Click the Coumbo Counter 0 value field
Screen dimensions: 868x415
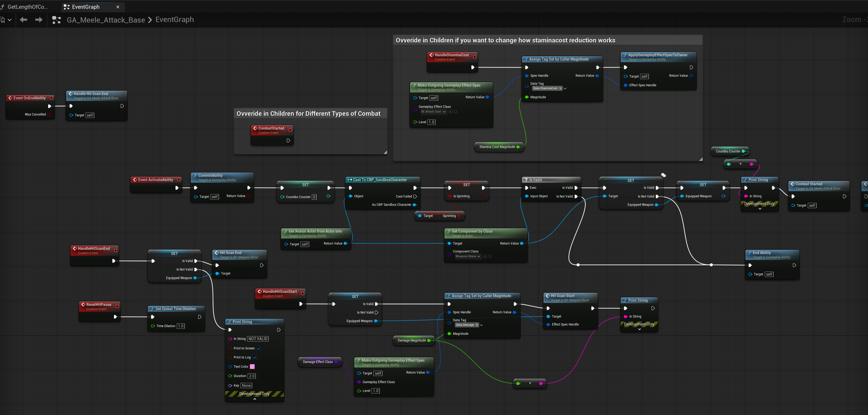coord(314,197)
